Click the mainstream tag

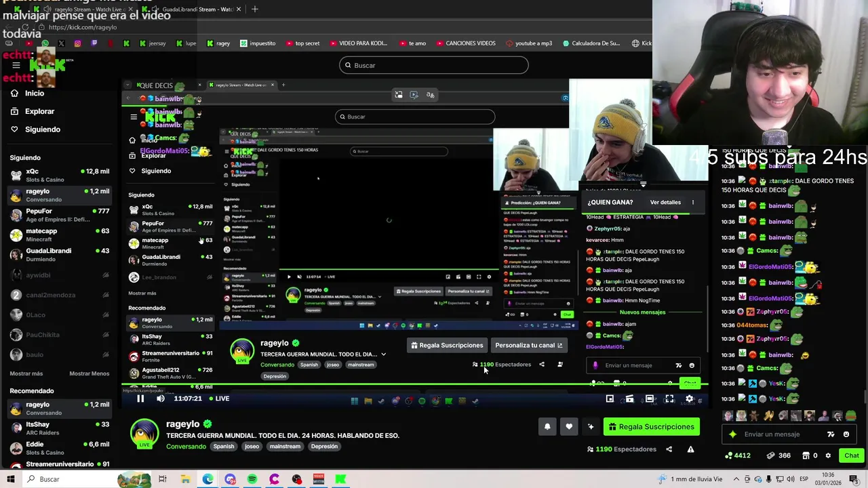pyautogui.click(x=285, y=447)
